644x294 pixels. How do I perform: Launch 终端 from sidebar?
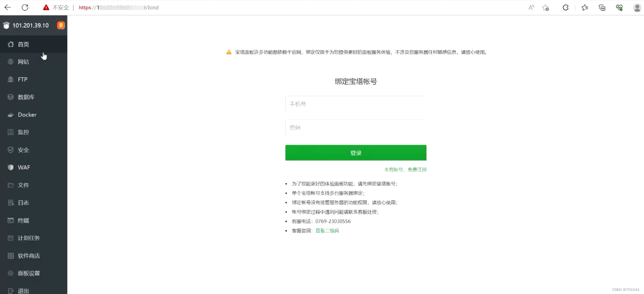[34, 220]
